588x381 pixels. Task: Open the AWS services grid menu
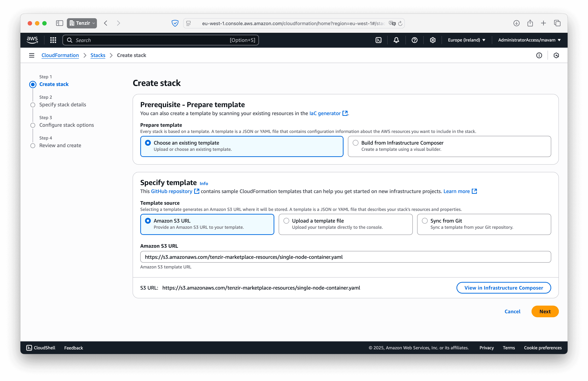(x=53, y=40)
